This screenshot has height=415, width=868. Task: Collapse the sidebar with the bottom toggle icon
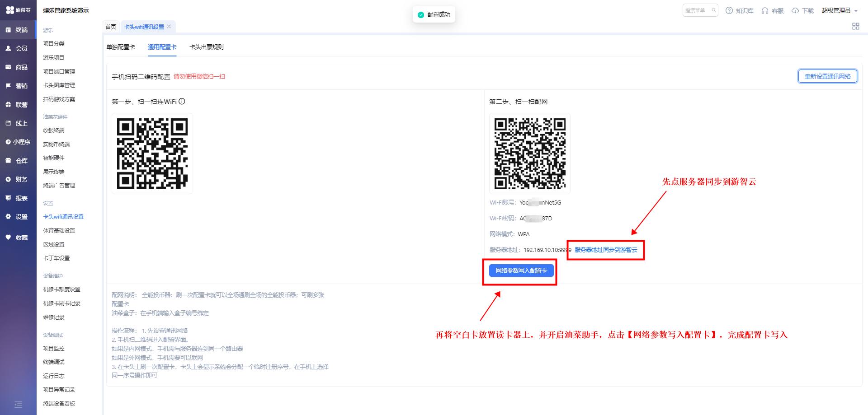[x=18, y=404]
